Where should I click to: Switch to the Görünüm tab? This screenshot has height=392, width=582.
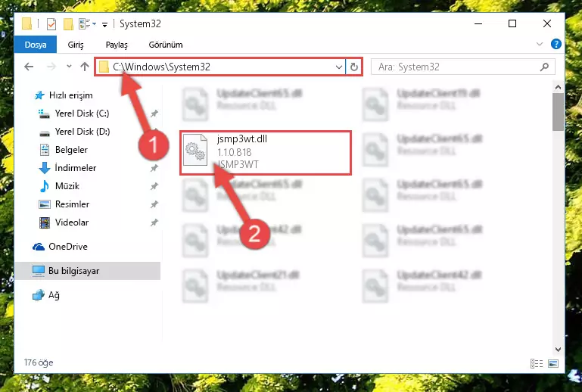pos(166,45)
